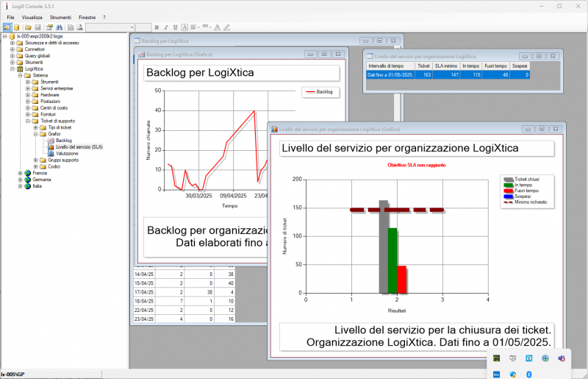Expand the Gruppi supporto folder
The width and height of the screenshot is (588, 379).
coord(35,160)
